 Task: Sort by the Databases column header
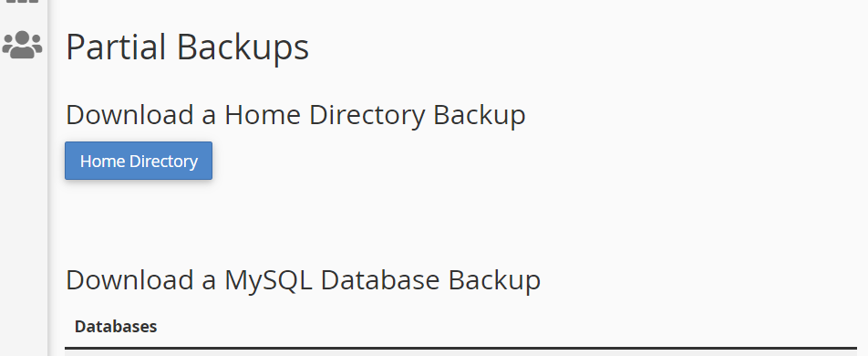point(116,327)
